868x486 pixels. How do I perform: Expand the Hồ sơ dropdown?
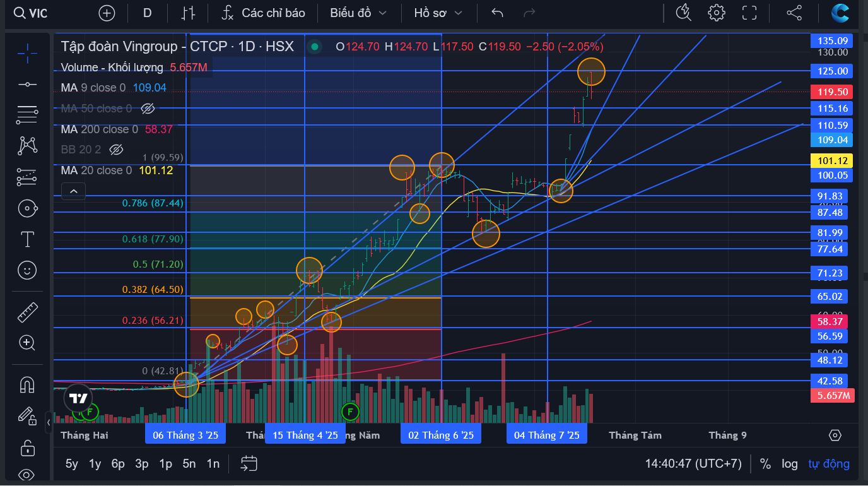(x=438, y=13)
